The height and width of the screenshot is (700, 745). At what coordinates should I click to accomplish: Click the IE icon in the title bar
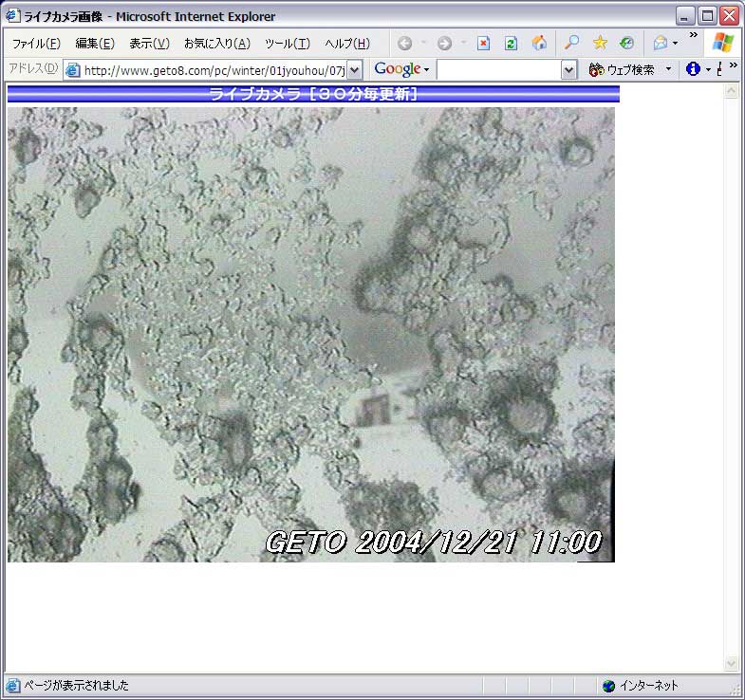pyautogui.click(x=13, y=16)
